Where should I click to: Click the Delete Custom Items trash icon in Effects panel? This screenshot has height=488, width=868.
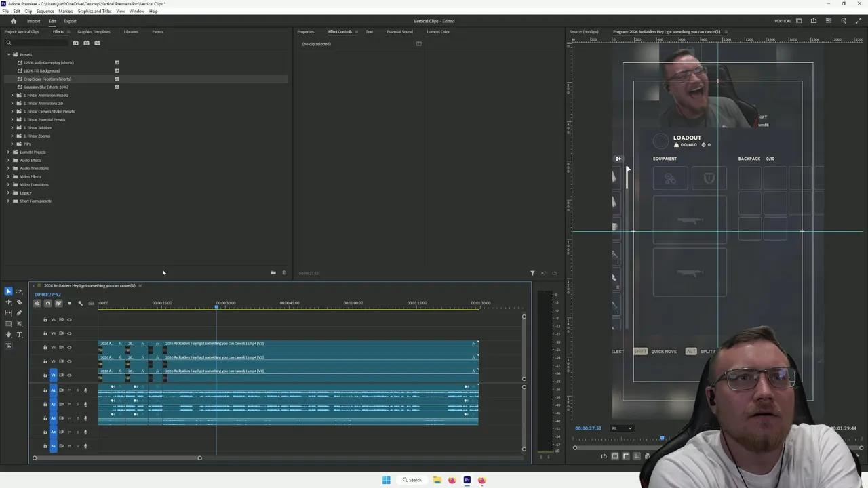click(x=284, y=273)
